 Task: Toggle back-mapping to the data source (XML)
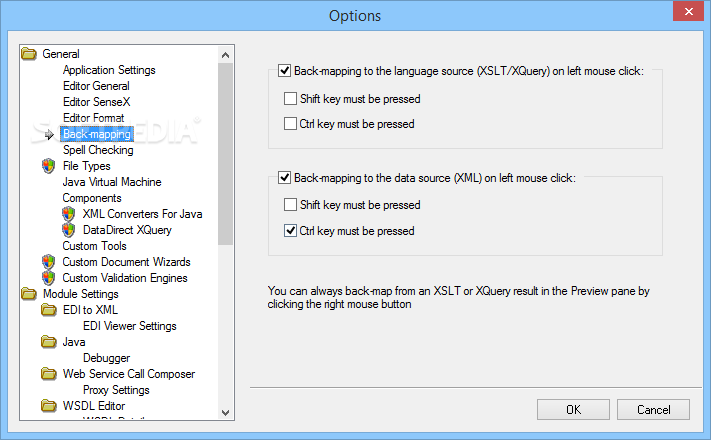tap(284, 177)
